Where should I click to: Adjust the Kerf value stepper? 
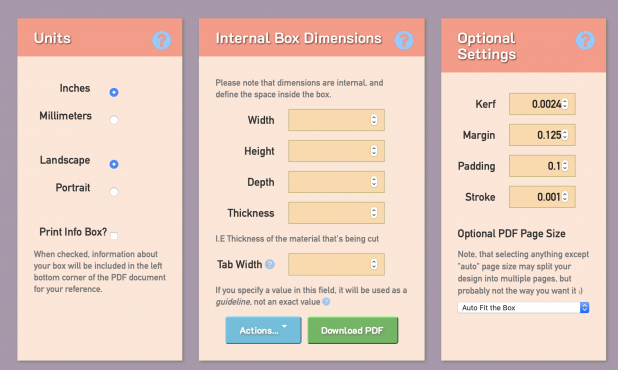click(x=565, y=104)
